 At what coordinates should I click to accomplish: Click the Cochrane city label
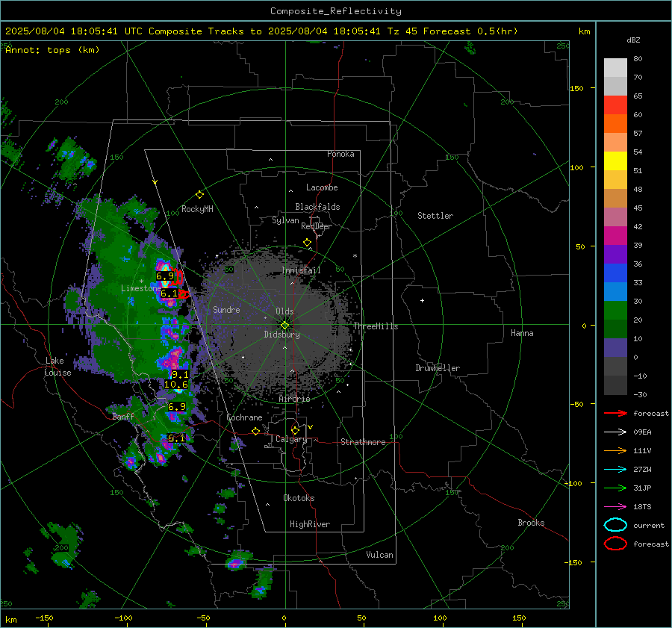pyautogui.click(x=244, y=417)
